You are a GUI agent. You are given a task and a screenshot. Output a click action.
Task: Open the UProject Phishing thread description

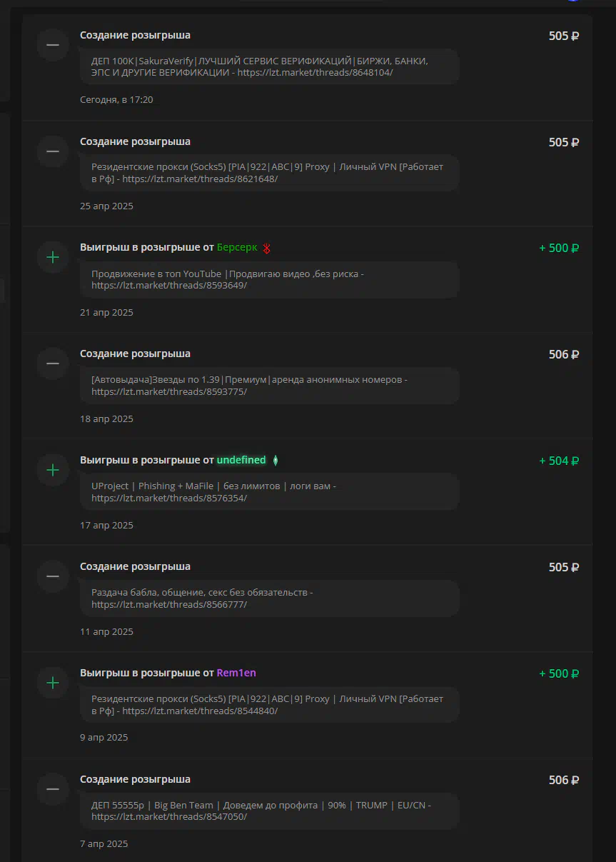click(x=269, y=491)
